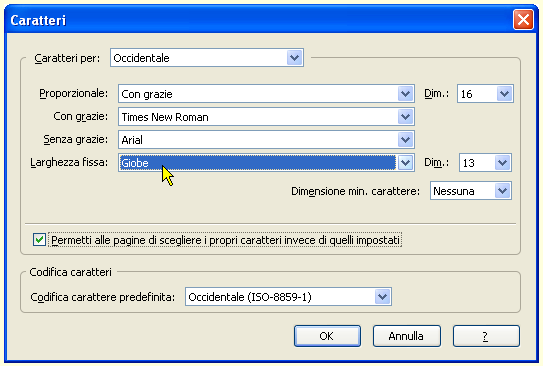Image resolution: width=543 pixels, height=366 pixels.
Task: Open the Con grazie font dropdown
Action: point(266,117)
